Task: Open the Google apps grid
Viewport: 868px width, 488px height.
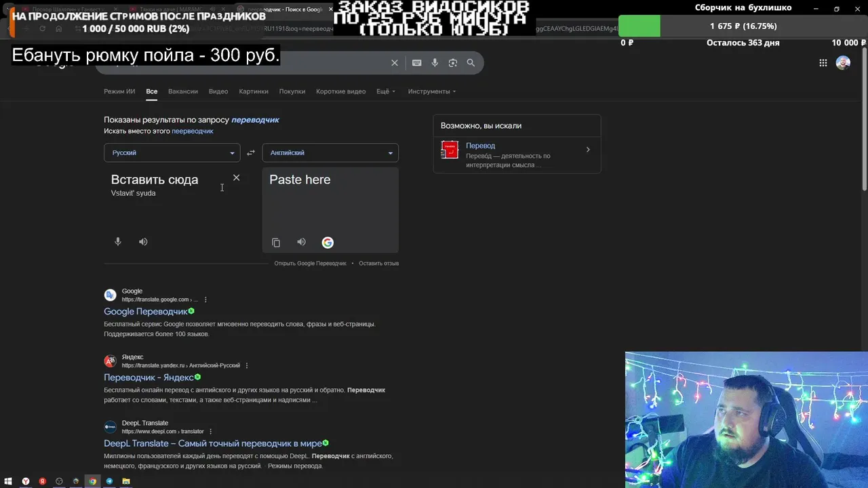Action: tap(823, 63)
